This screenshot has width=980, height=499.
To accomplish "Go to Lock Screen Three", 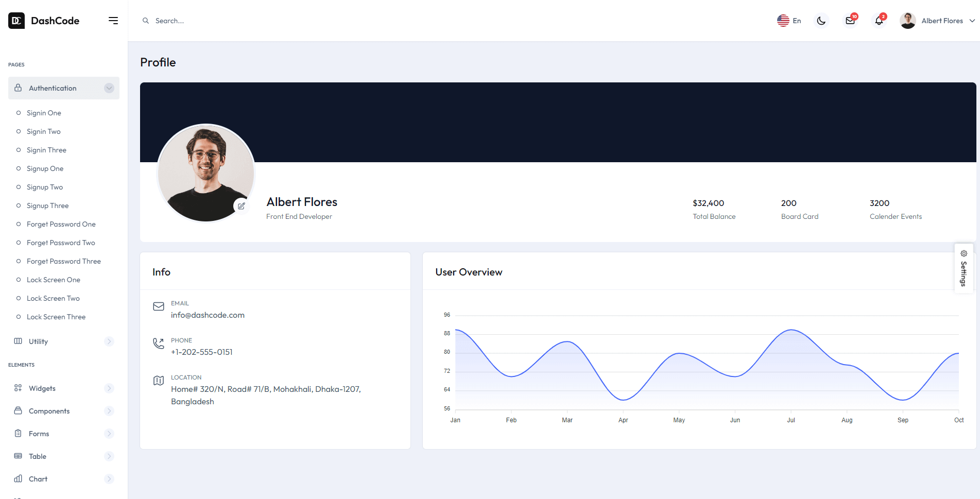I will pos(56,317).
